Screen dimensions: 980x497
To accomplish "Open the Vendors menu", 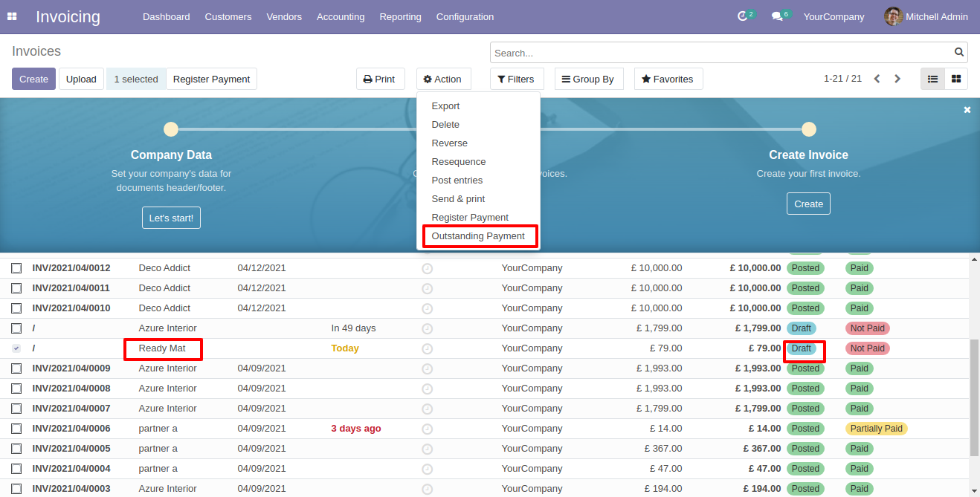I will (284, 16).
